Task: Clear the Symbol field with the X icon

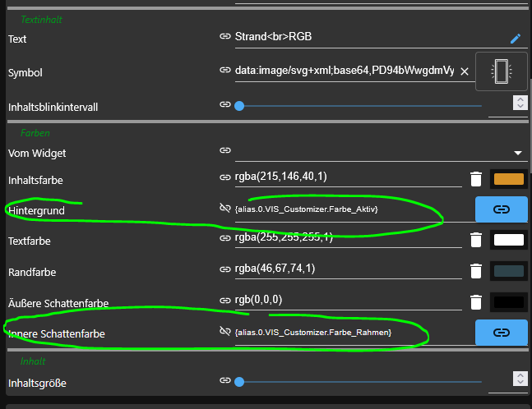Action: 464,71
